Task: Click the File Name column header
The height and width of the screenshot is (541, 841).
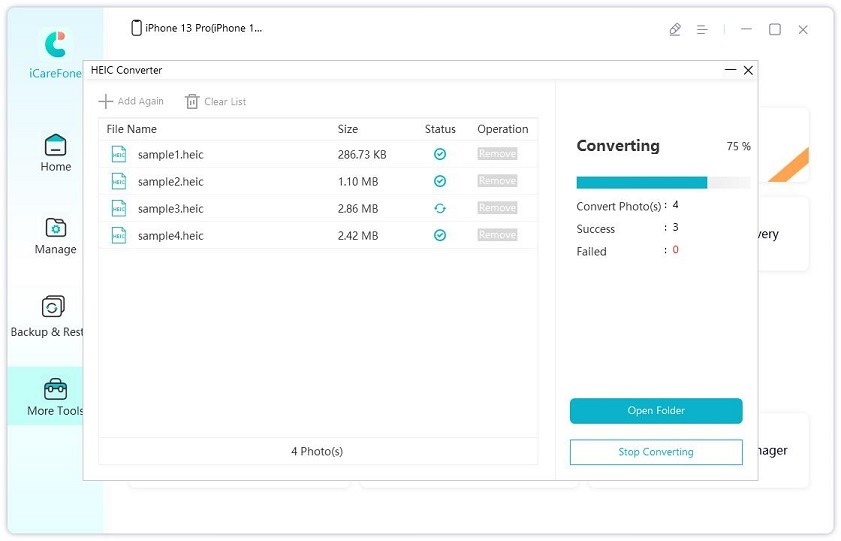Action: (x=131, y=129)
